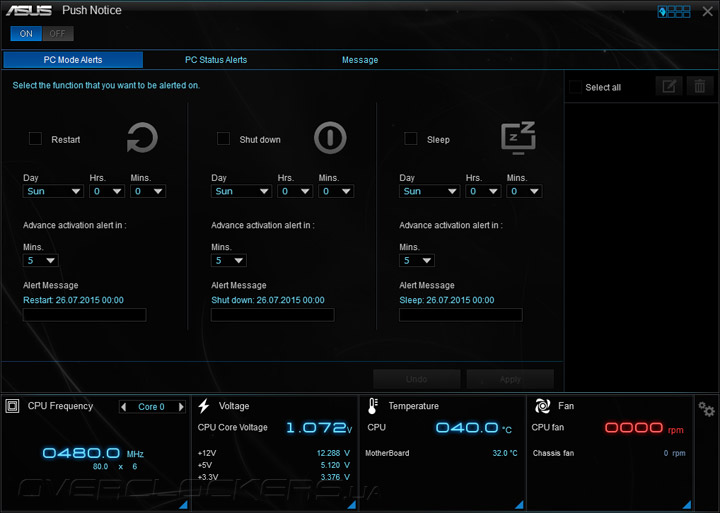Viewport: 720px width, 513px height.
Task: Open the Restart Hrs. dropdown
Action: [x=107, y=191]
